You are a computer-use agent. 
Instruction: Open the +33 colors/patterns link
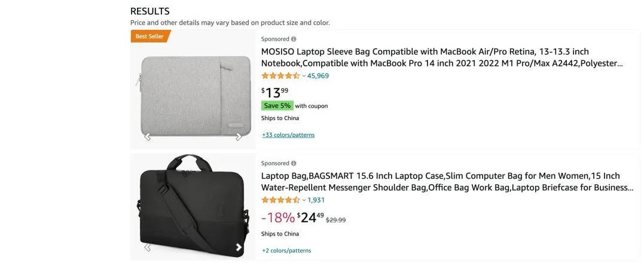pos(288,135)
